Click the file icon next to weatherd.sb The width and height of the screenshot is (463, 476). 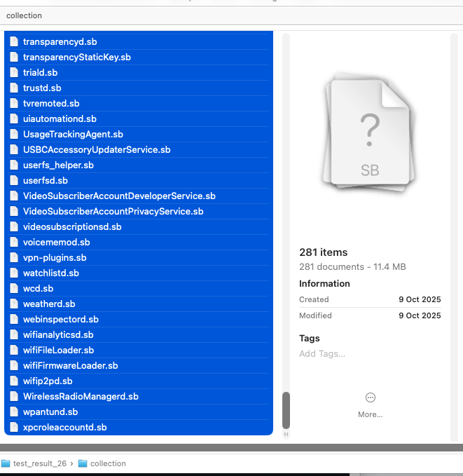(x=13, y=304)
